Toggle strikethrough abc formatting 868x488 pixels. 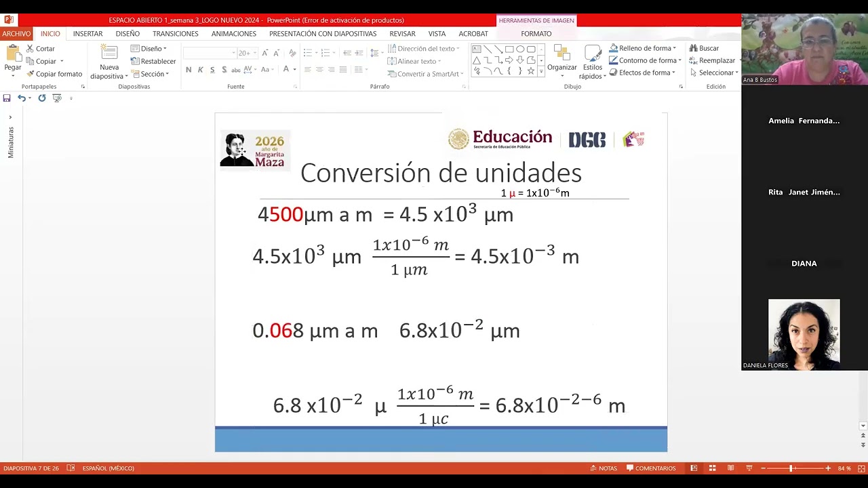235,70
